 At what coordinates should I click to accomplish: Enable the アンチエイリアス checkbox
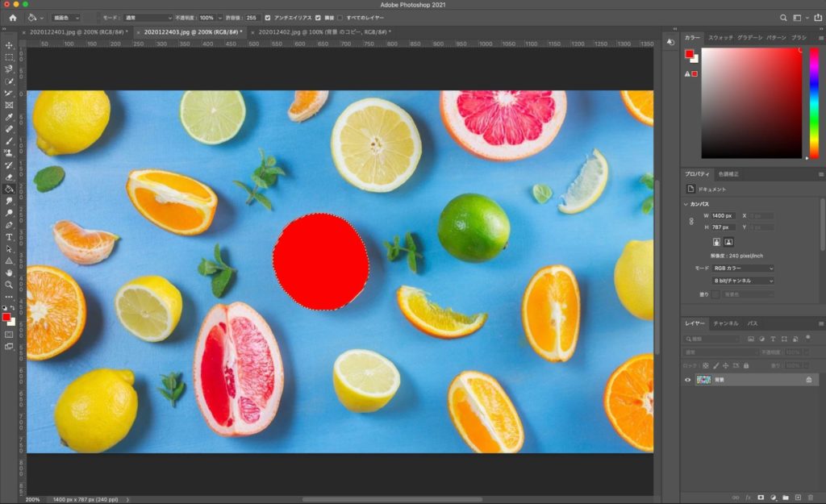268,18
